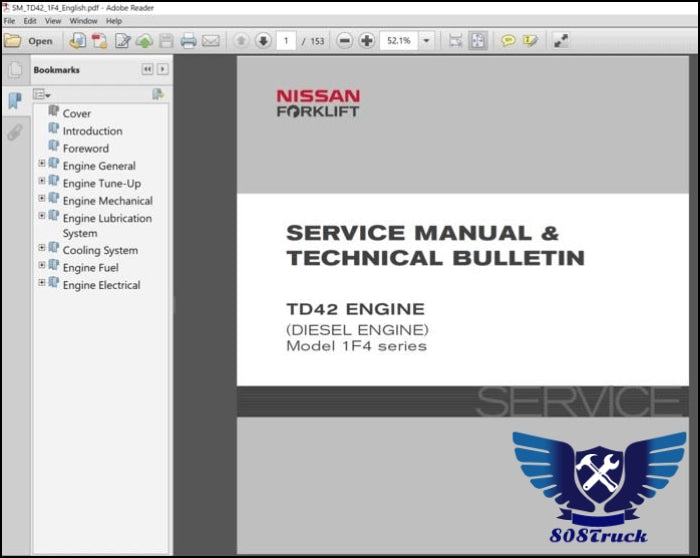Open the Page Thumbnails panel
This screenshot has height=558, width=700.
click(15, 71)
